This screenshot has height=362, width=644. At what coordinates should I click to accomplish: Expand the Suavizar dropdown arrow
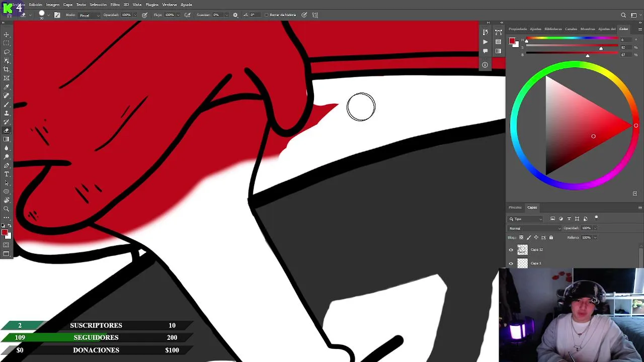(227, 15)
